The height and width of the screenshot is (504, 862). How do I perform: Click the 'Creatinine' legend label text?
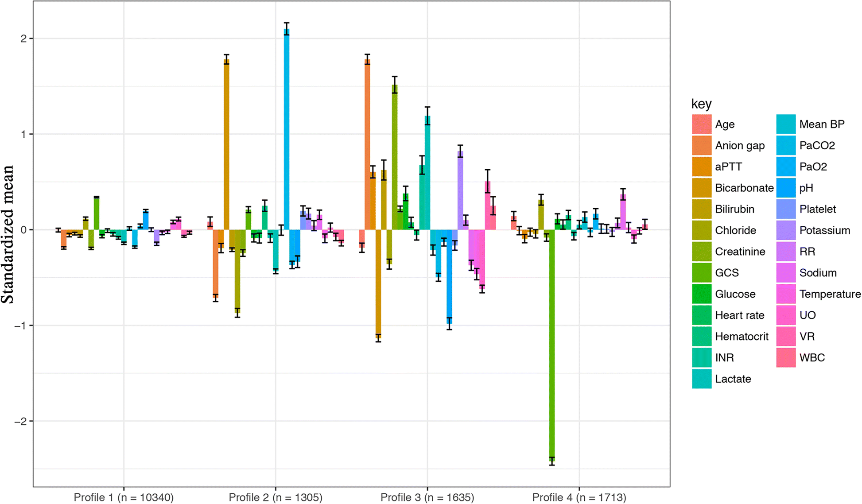coord(740,252)
